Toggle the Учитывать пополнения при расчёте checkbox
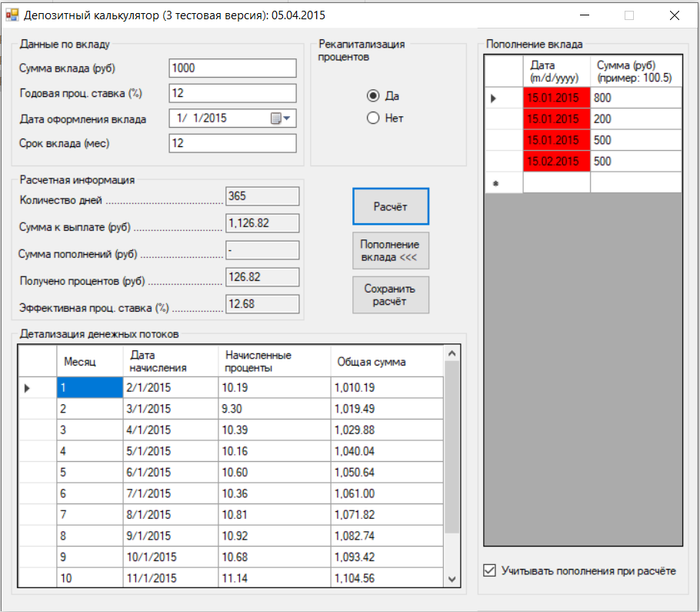This screenshot has height=612, width=700. [x=489, y=570]
